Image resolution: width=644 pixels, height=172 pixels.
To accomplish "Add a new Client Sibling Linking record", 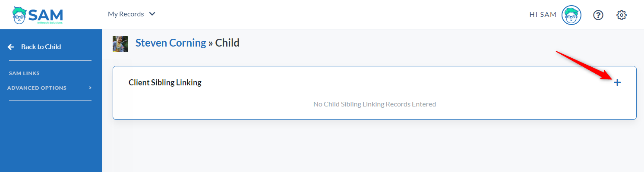I will (x=617, y=82).
